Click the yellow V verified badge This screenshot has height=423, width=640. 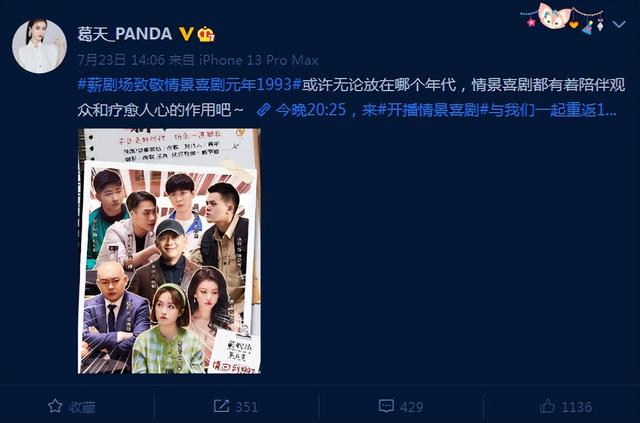point(186,34)
